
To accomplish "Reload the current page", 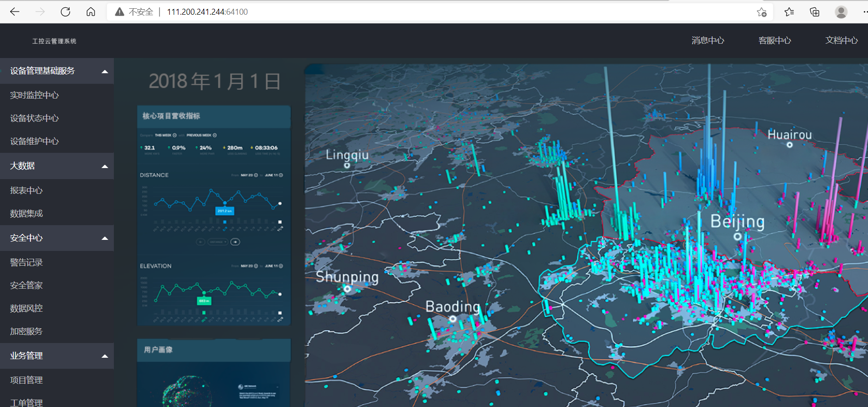I will (x=65, y=12).
